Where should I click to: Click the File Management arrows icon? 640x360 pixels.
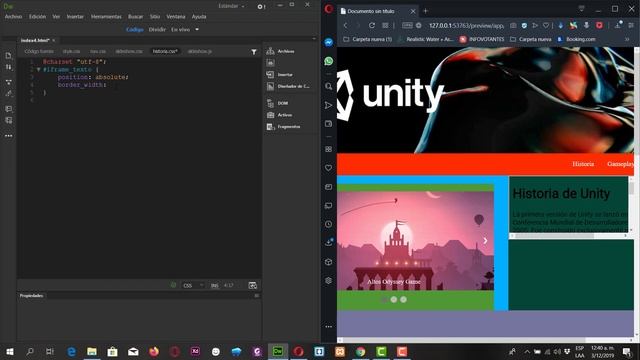9,67
